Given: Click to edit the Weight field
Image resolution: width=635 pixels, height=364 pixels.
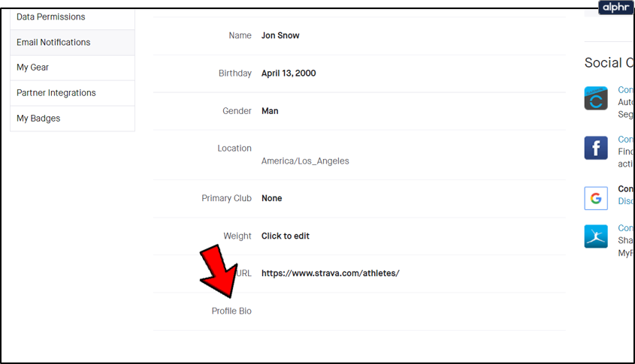Looking at the screenshot, I should click(286, 236).
